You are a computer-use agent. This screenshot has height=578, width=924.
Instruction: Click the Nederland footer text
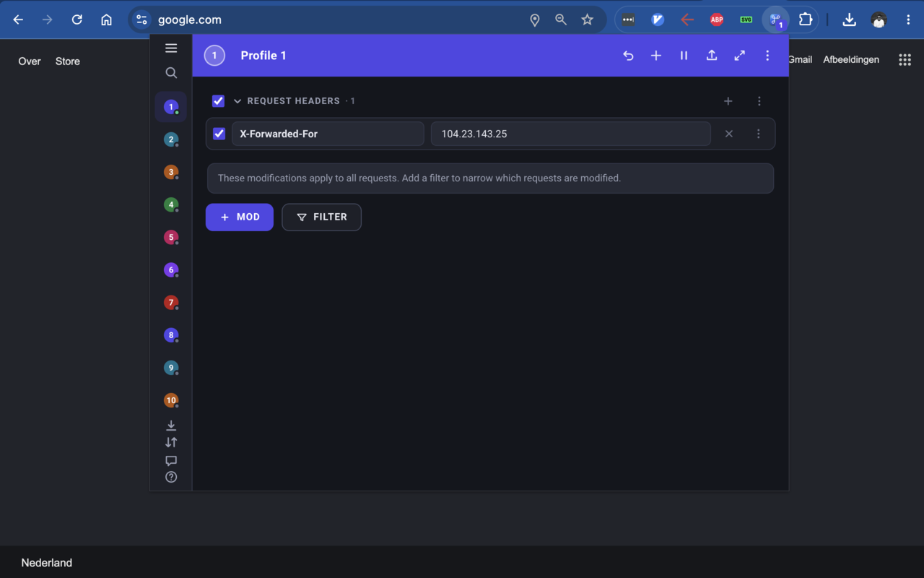coord(47,563)
